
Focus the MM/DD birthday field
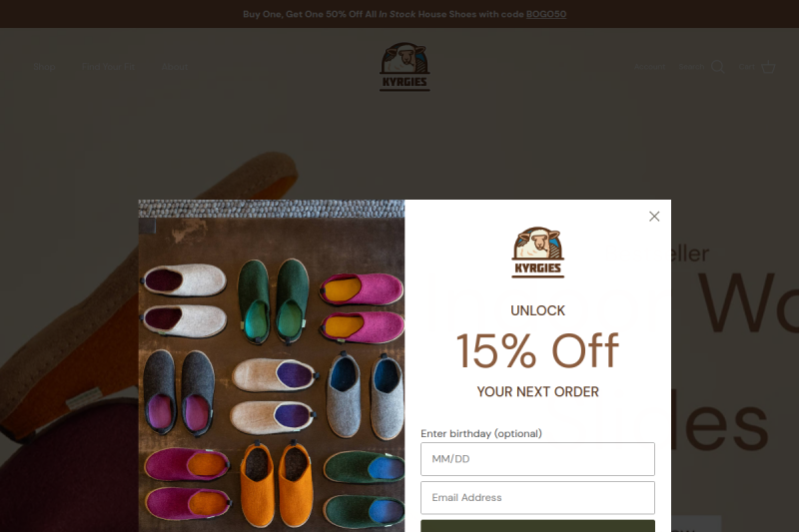pyautogui.click(x=537, y=459)
